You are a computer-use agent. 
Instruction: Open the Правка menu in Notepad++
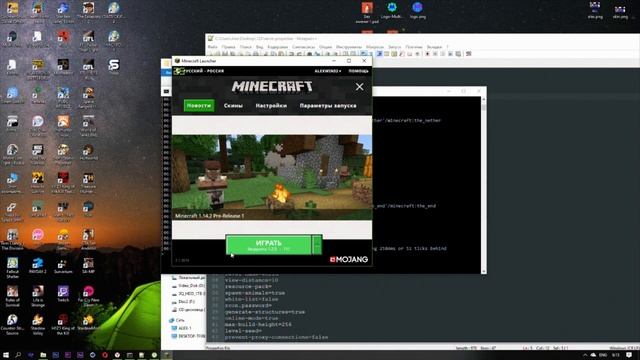click(x=228, y=47)
